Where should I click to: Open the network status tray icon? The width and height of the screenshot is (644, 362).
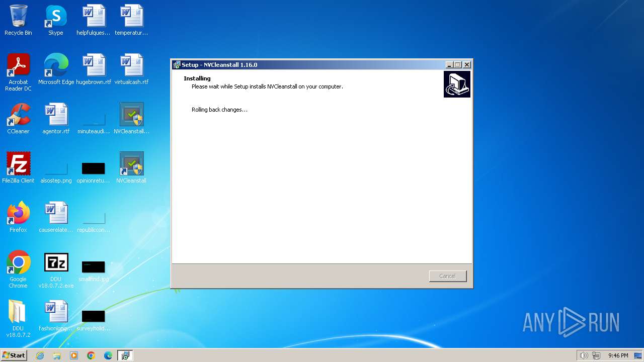[596, 355]
